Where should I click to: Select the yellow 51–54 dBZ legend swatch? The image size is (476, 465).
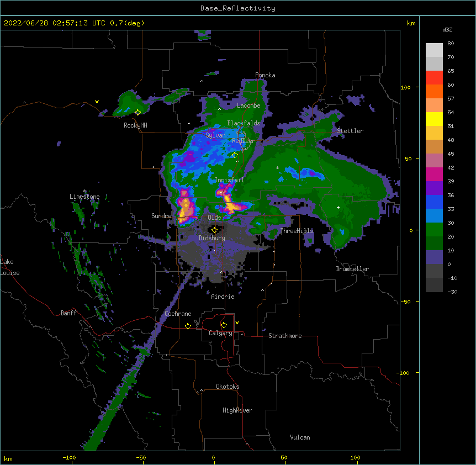tap(434, 119)
